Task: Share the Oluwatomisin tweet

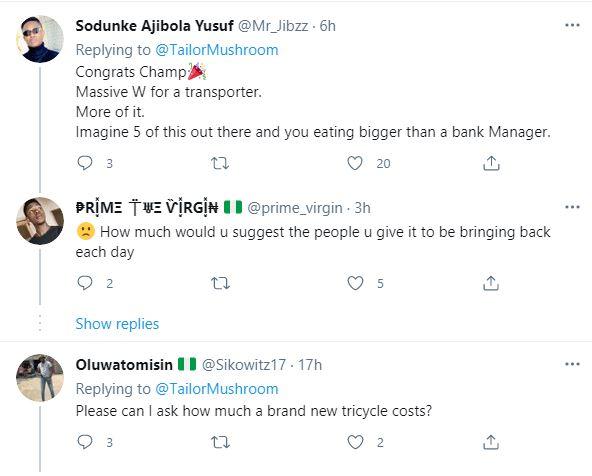Action: (x=491, y=442)
